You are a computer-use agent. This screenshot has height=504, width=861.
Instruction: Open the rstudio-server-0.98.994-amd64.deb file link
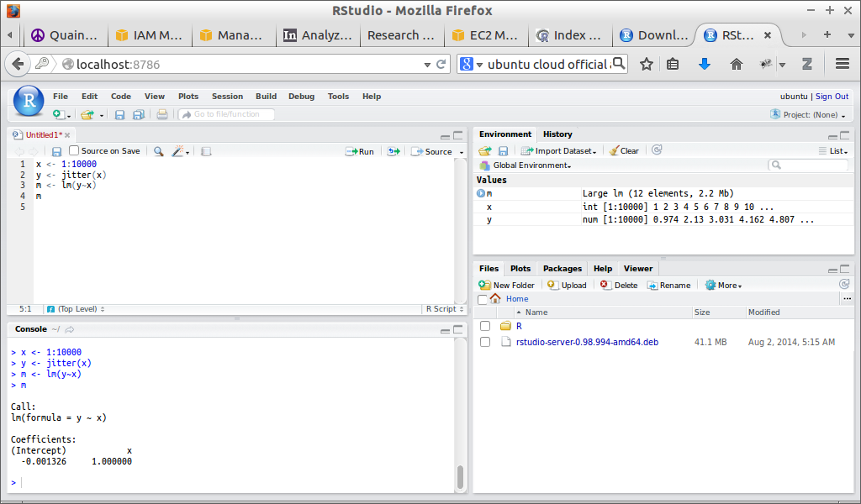[x=587, y=341]
